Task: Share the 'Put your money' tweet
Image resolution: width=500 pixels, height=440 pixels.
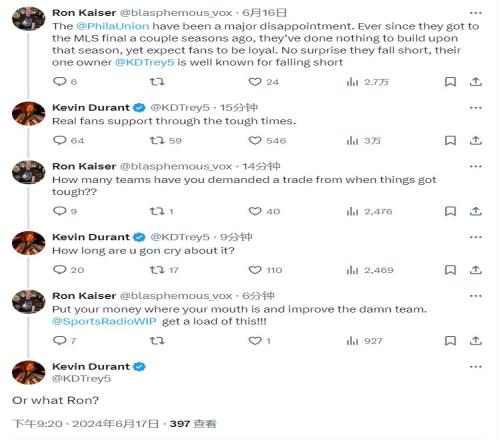Action: [x=476, y=341]
